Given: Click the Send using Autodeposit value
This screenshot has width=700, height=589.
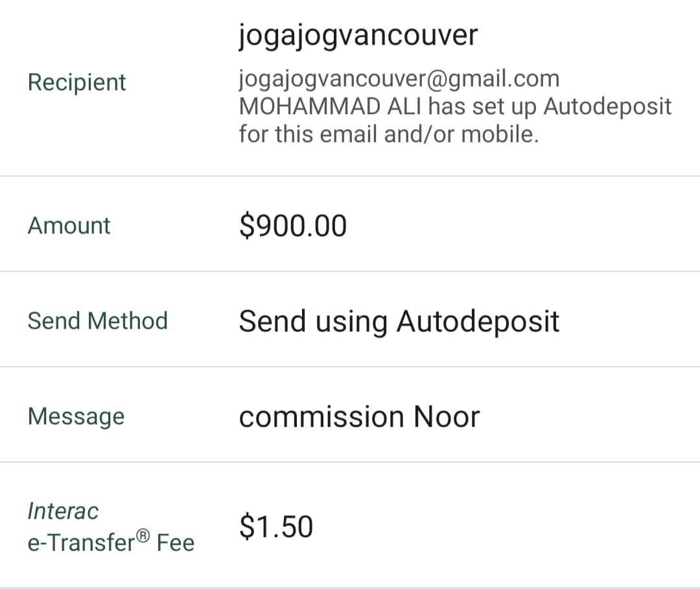Looking at the screenshot, I should [399, 322].
